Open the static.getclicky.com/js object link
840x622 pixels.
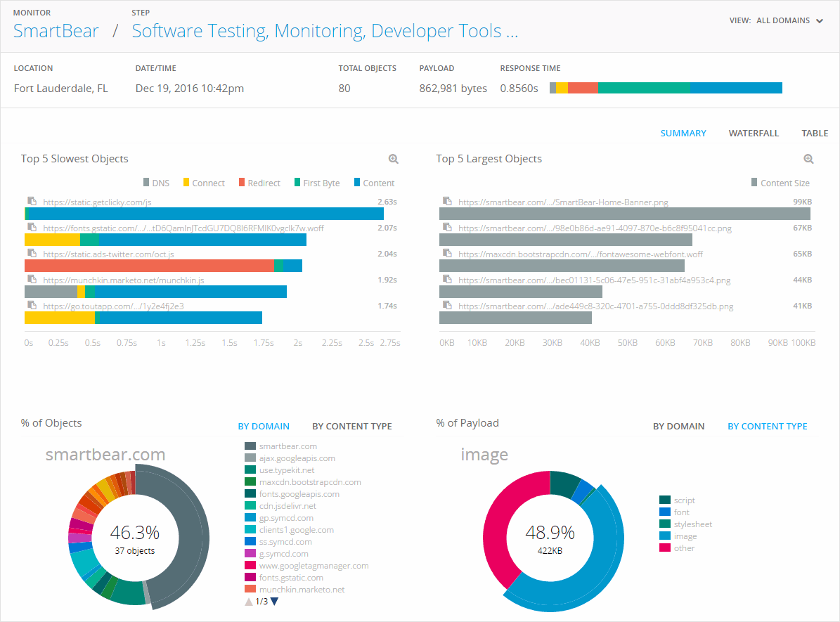pyautogui.click(x=98, y=202)
